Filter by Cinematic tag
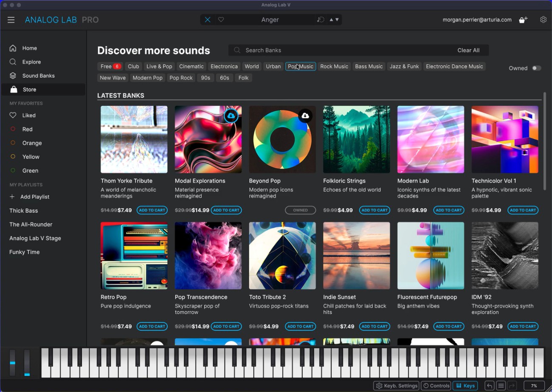Screen dimensions: 552x392 click(x=192, y=66)
